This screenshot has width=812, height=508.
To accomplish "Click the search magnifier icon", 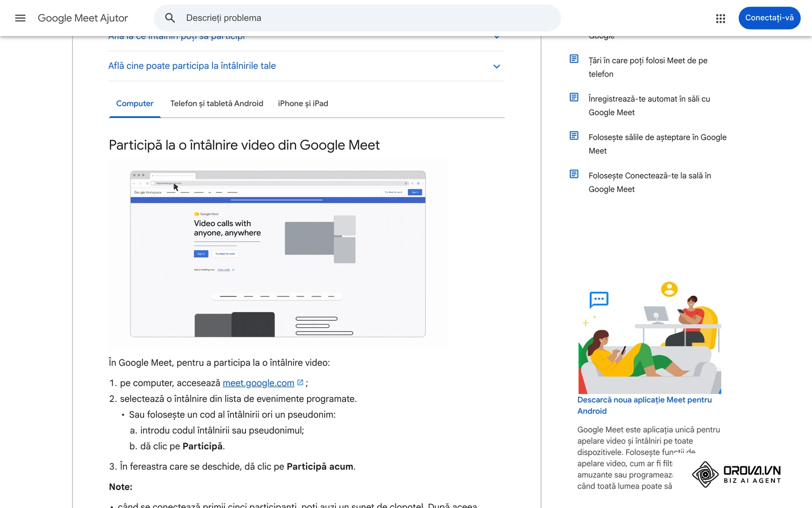I will click(x=170, y=18).
